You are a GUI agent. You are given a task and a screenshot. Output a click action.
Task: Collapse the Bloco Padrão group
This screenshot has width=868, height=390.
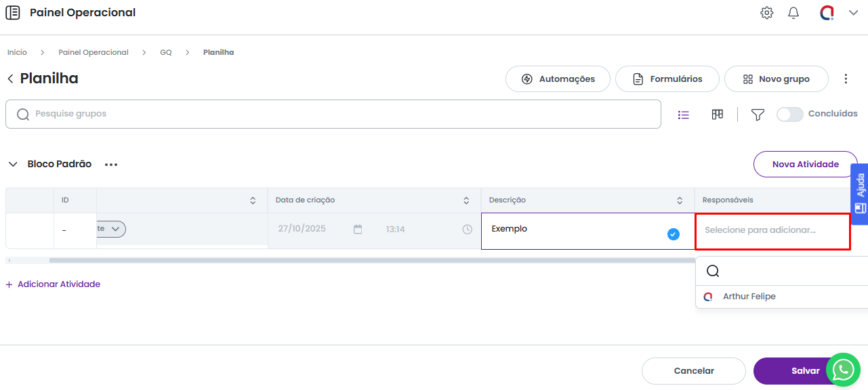click(13, 164)
